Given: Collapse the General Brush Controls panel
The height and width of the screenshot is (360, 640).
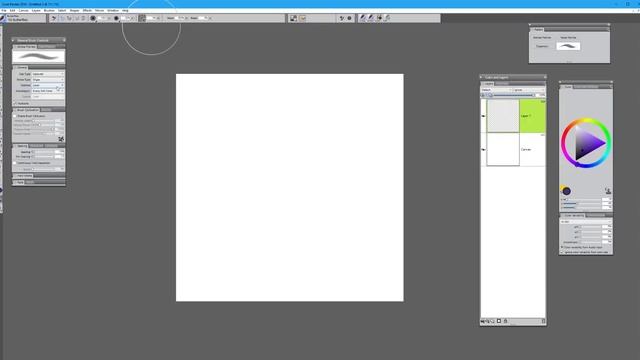Looking at the screenshot, I should (x=14, y=40).
